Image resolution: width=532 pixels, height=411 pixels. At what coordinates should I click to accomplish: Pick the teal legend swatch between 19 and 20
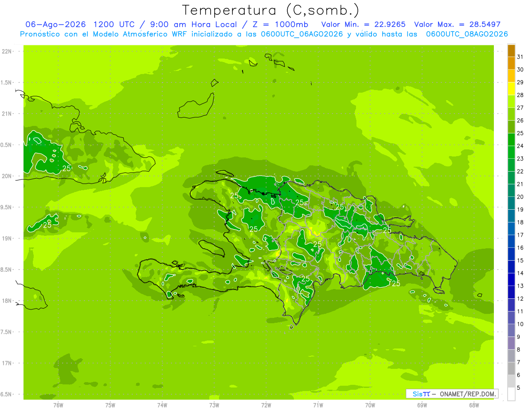(511, 204)
